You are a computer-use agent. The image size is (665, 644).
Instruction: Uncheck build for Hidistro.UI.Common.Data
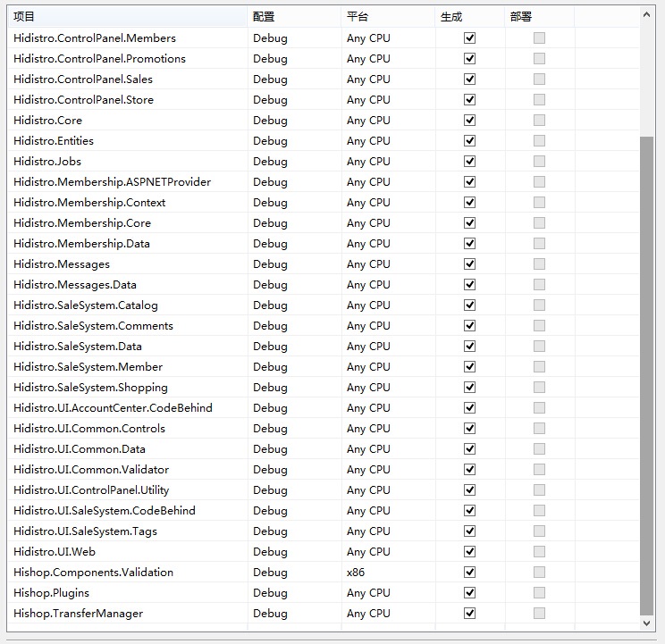pyautogui.click(x=469, y=449)
